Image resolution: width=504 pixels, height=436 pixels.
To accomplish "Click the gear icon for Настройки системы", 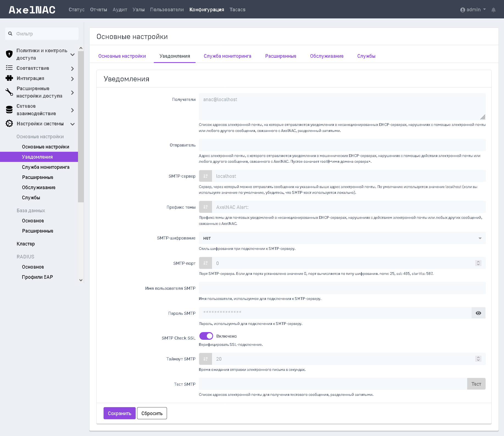I will coord(9,123).
